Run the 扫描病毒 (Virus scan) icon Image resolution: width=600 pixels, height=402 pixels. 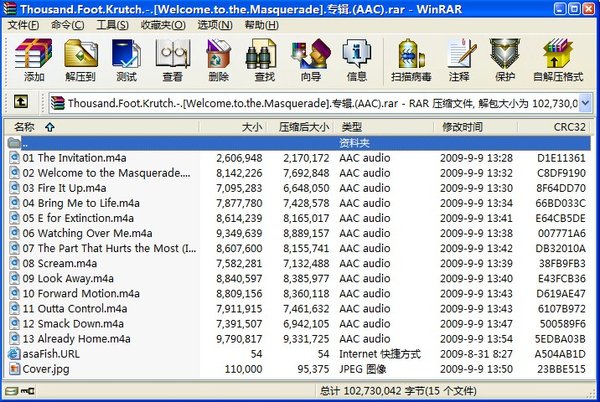pos(411,54)
